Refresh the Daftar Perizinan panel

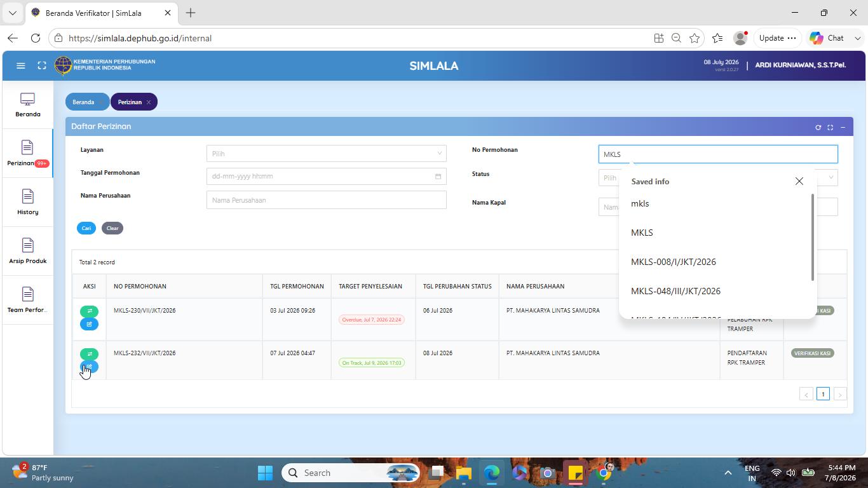tap(818, 127)
